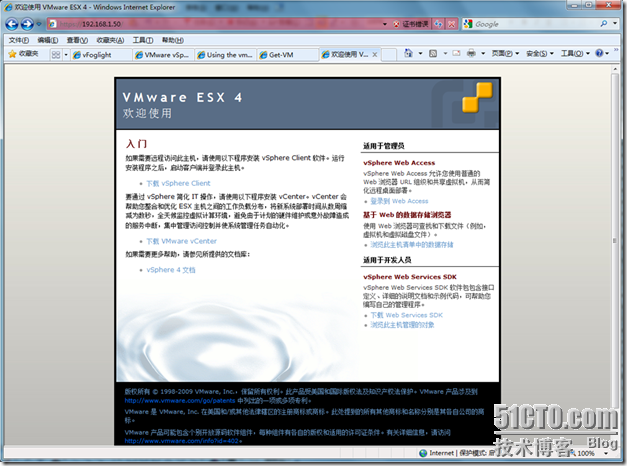627x466 pixels.
Task: Open the Print options dropdown arrow
Action: [483, 53]
